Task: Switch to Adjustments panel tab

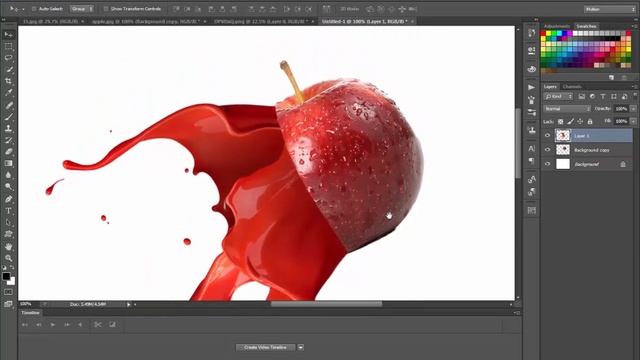Action: point(556,26)
